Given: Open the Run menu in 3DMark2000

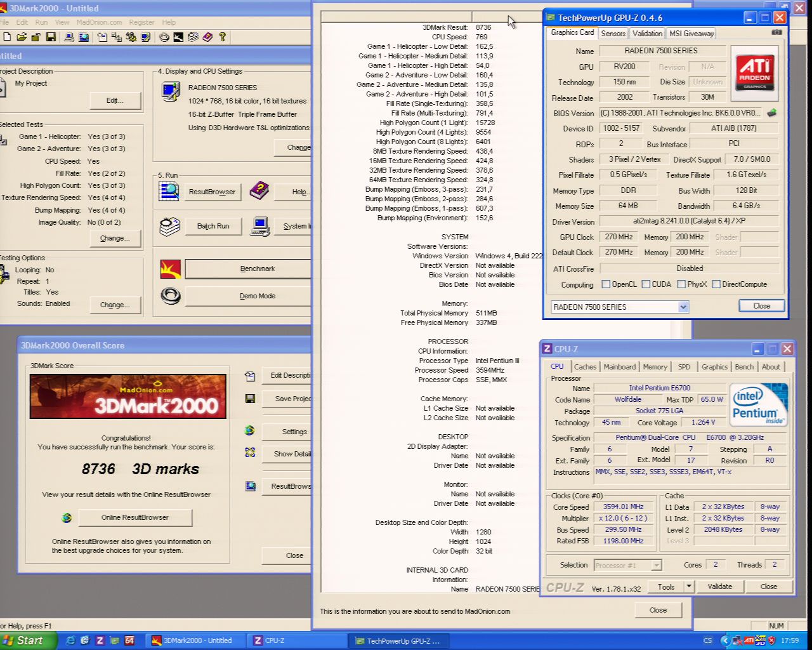Looking at the screenshot, I should pyautogui.click(x=41, y=22).
